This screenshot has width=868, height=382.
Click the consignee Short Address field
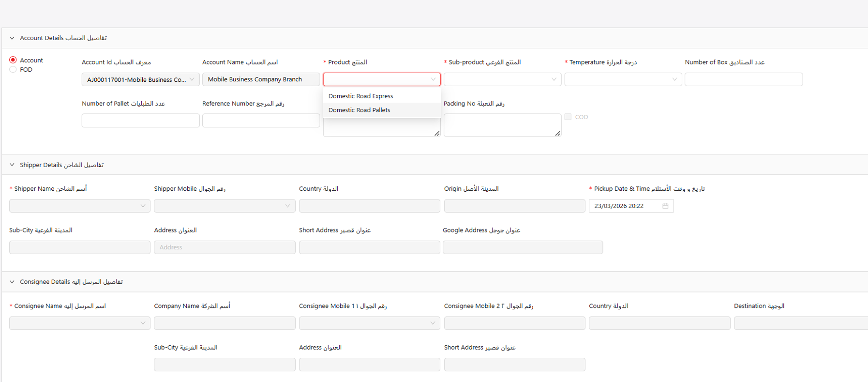click(x=514, y=365)
